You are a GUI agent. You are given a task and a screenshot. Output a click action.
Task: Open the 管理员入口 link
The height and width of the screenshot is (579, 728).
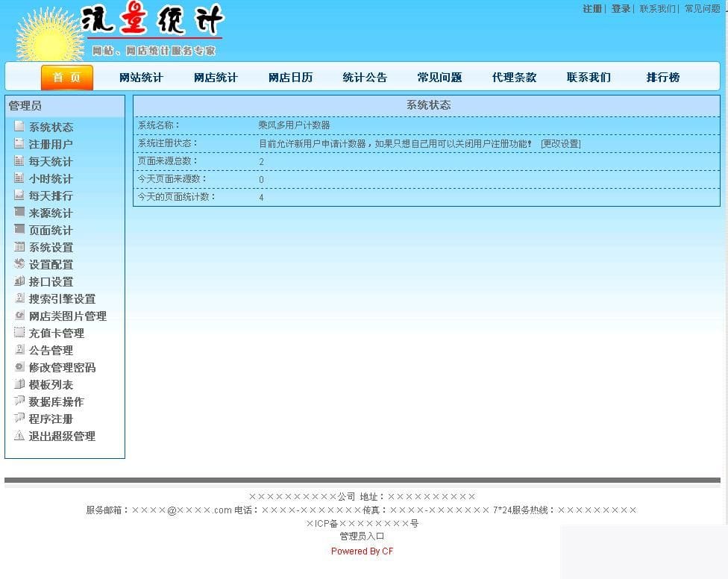point(363,536)
